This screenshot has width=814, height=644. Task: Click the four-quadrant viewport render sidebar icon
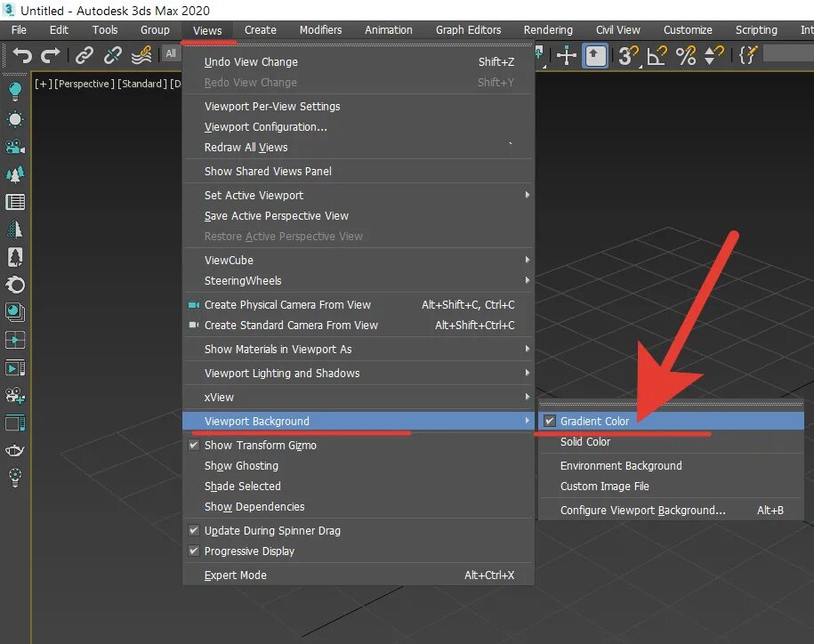point(15,341)
